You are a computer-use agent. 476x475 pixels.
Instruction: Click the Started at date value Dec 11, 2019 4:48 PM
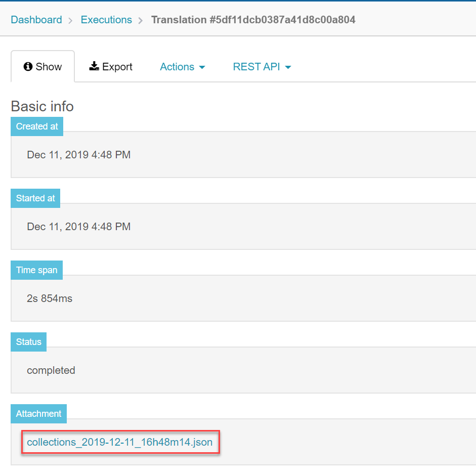pyautogui.click(x=78, y=227)
